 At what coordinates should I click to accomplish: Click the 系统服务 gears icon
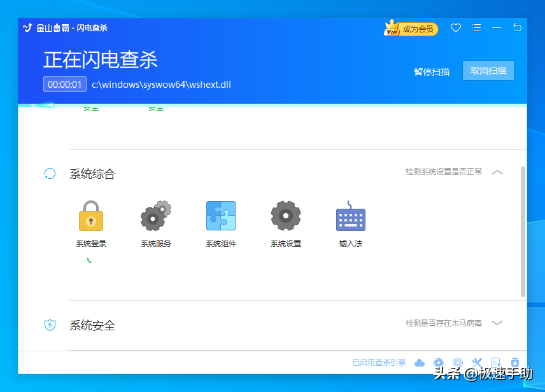pos(155,216)
